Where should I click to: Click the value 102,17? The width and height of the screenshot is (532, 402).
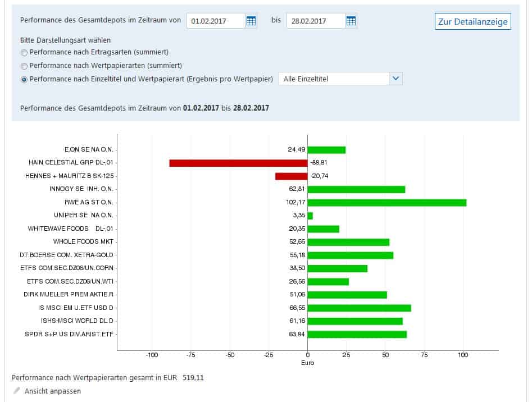296,202
